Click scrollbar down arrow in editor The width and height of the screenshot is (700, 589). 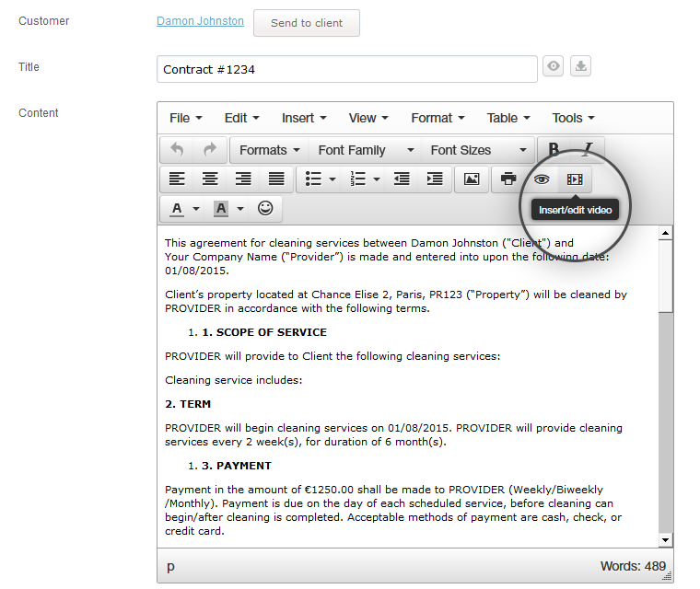click(665, 540)
